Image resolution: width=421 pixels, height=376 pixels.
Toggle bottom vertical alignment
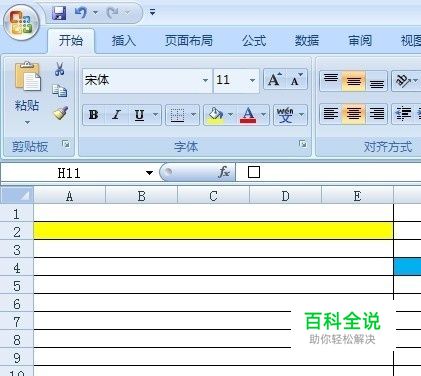[x=377, y=81]
